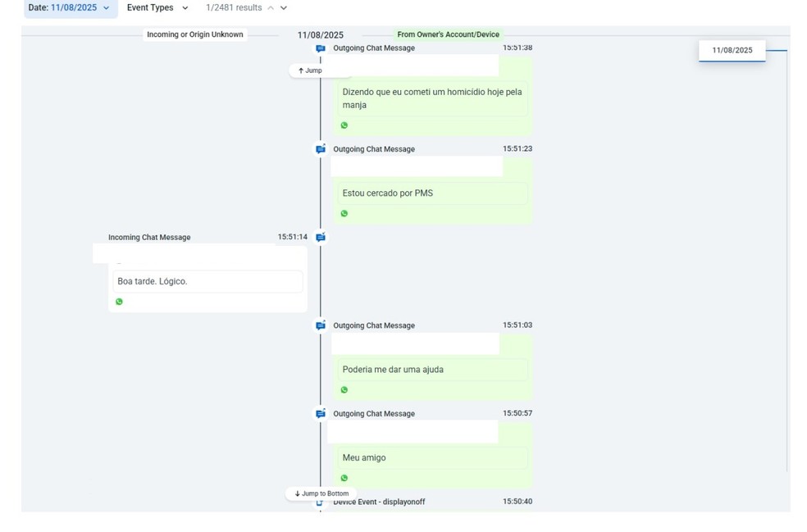Click the 15:50:40 timestamp
Image resolution: width=807 pixels, height=532 pixels.
pyautogui.click(x=517, y=501)
